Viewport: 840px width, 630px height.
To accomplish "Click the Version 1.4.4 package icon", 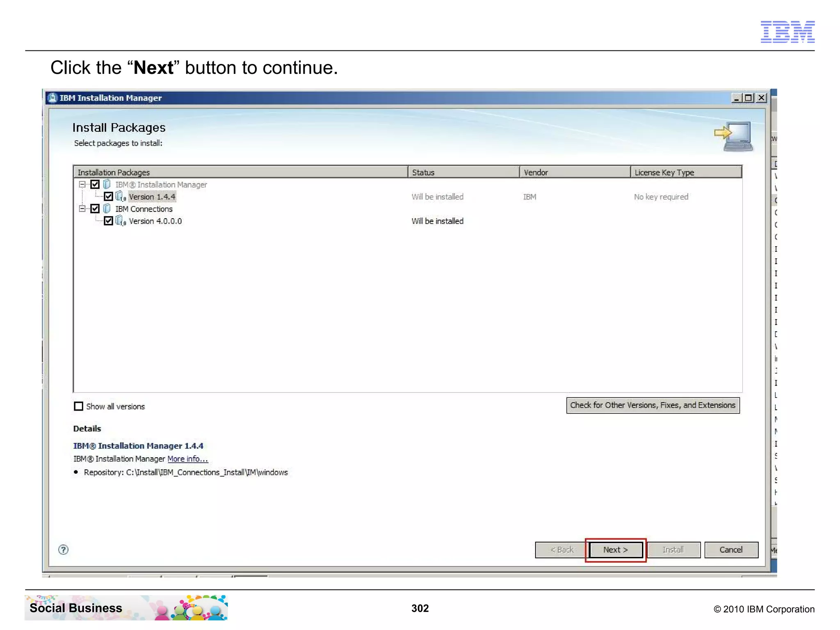I will pyautogui.click(x=121, y=196).
